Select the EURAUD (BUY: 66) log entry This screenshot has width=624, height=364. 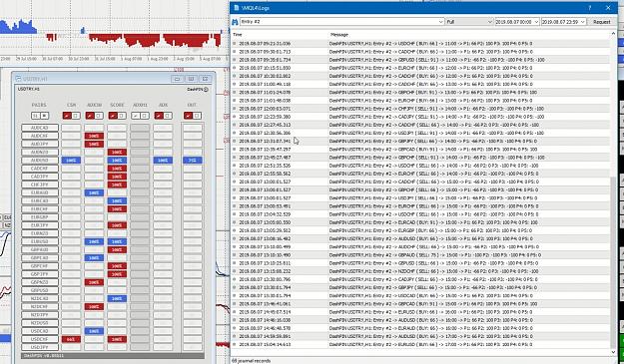[x=420, y=328]
